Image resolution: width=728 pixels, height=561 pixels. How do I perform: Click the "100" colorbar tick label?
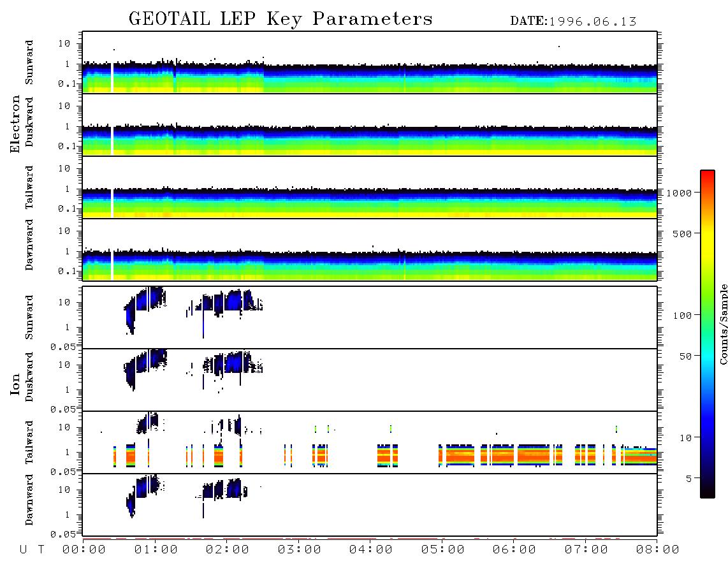pos(682,316)
